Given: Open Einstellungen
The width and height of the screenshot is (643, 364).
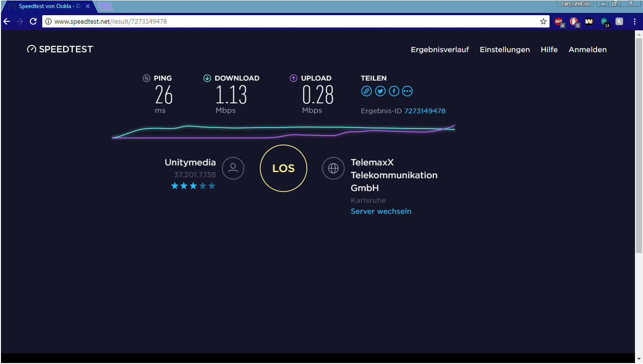Looking at the screenshot, I should (505, 49).
